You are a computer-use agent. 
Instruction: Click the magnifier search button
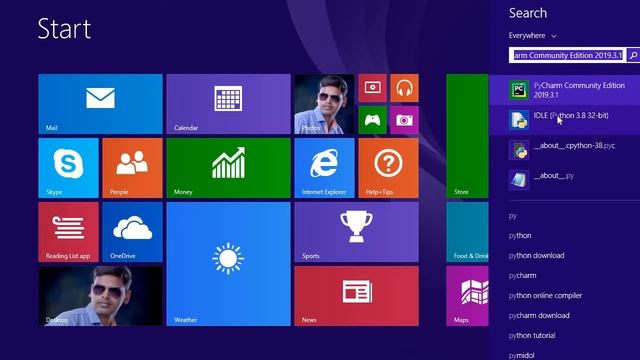coord(633,55)
